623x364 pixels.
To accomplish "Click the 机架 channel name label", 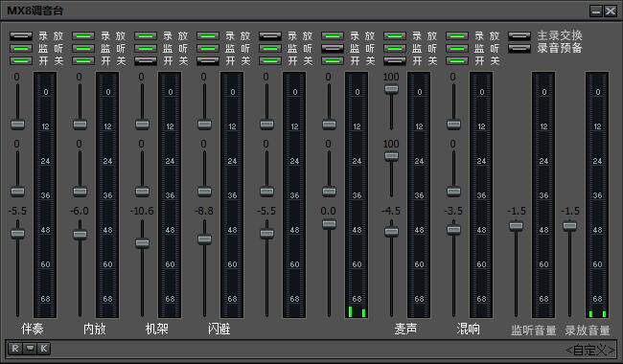I will [157, 330].
